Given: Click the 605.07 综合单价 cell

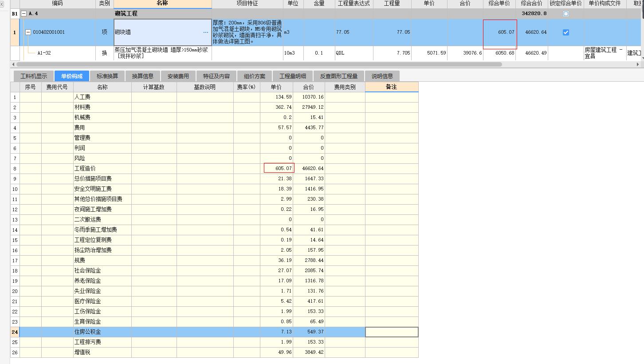Looking at the screenshot, I should click(x=500, y=32).
